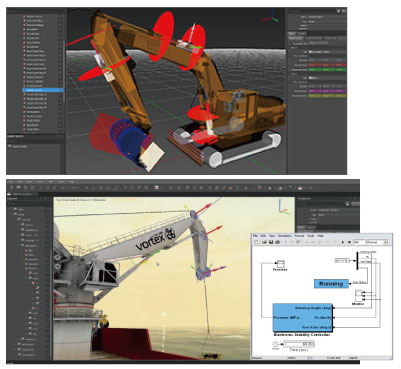
Task: Click the Electronic Stability Controller block
Action: pos(303,317)
